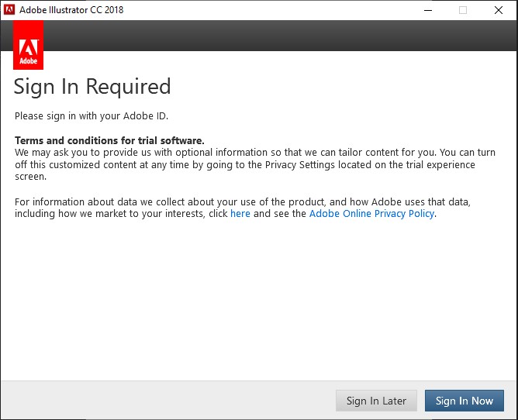Click the "Please sign in with your Adobe ID" text
The height and width of the screenshot is (420, 518).
(x=92, y=116)
